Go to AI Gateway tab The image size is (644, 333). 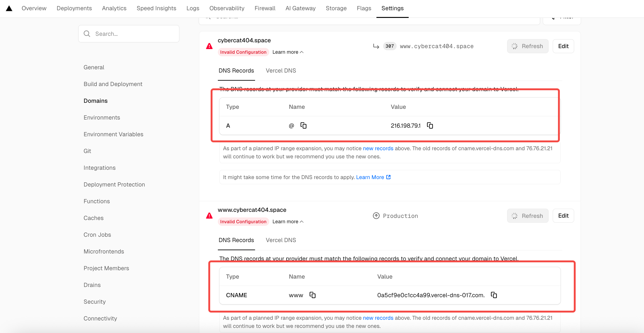(x=301, y=8)
